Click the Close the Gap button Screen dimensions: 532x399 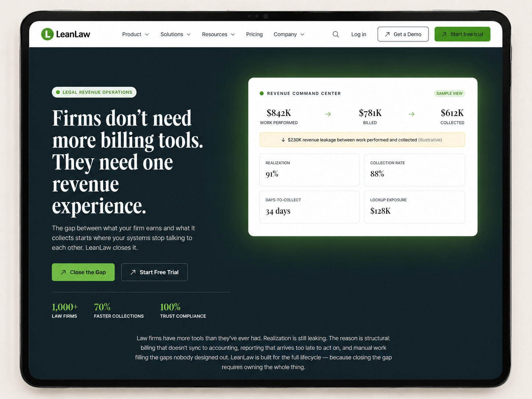coord(83,272)
